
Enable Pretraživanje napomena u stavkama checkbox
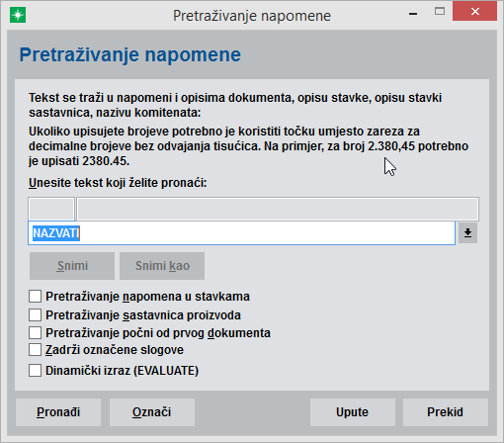click(x=35, y=296)
